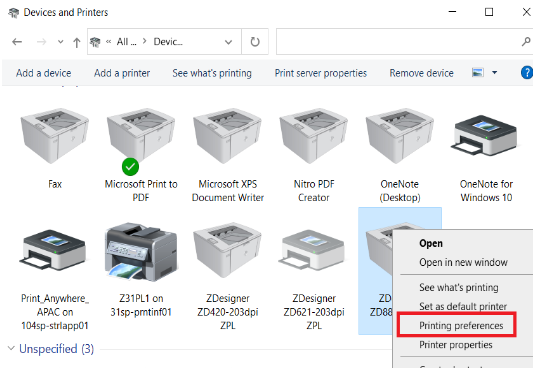The height and width of the screenshot is (375, 540).
Task: Maximize the Devices and Printers window
Action: click(489, 12)
